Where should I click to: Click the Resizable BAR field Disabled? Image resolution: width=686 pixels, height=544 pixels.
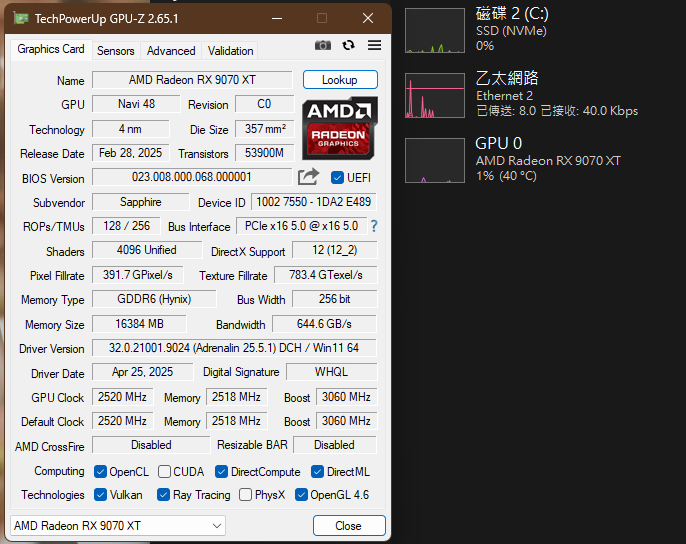[334, 445]
